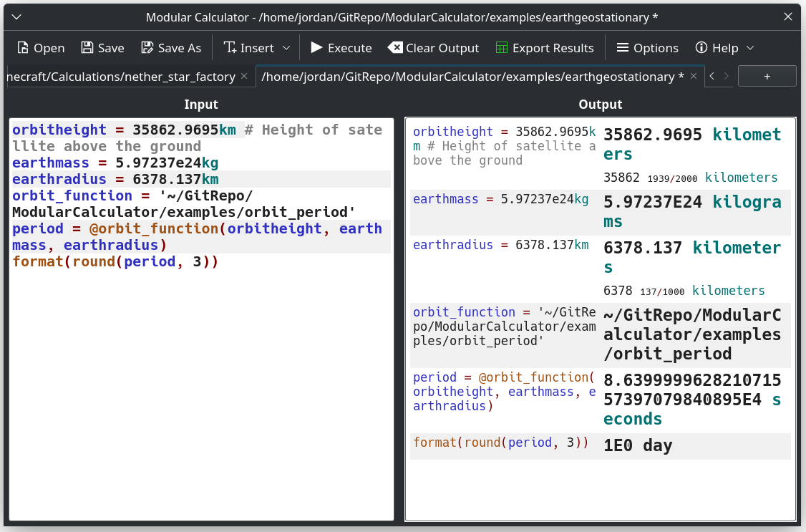This screenshot has height=532, width=806.
Task: Switch to the nether_star_factory tab
Action: tap(121, 77)
